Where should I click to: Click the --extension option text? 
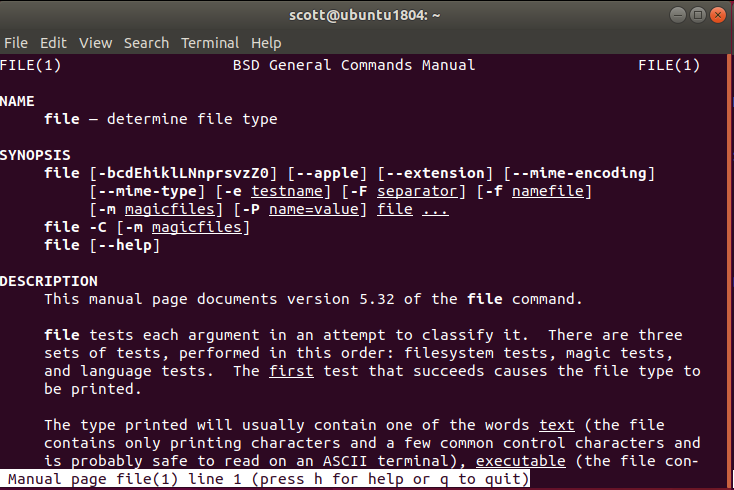tap(435, 173)
